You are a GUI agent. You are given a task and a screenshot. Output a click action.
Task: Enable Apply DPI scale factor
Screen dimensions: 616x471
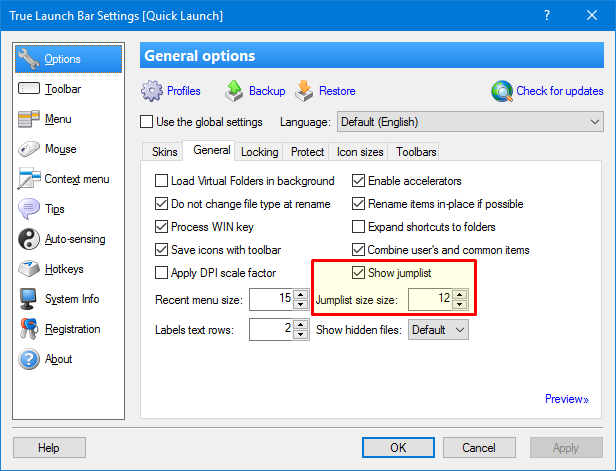pyautogui.click(x=162, y=273)
